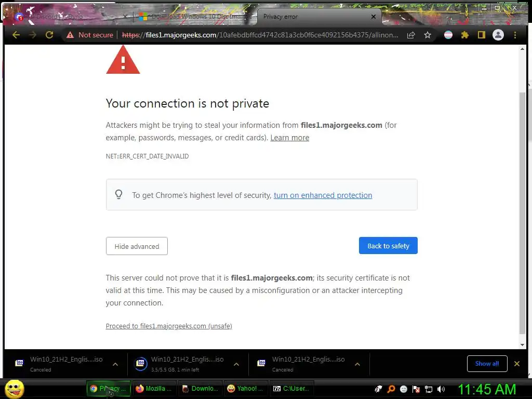
Task: Close the downloads bar
Action: (x=517, y=364)
